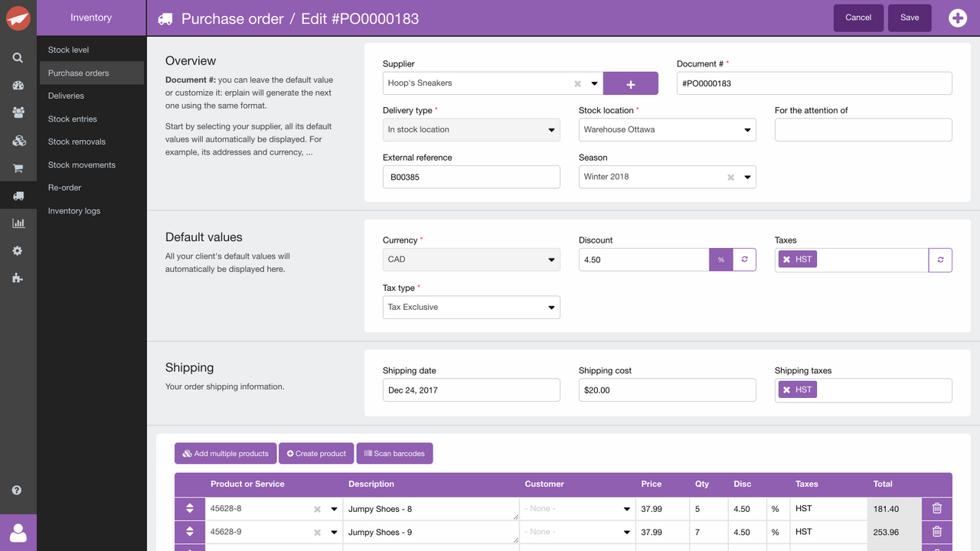This screenshot has width=980, height=551.
Task: Open the contacts people icon in sidebar
Action: click(x=18, y=112)
